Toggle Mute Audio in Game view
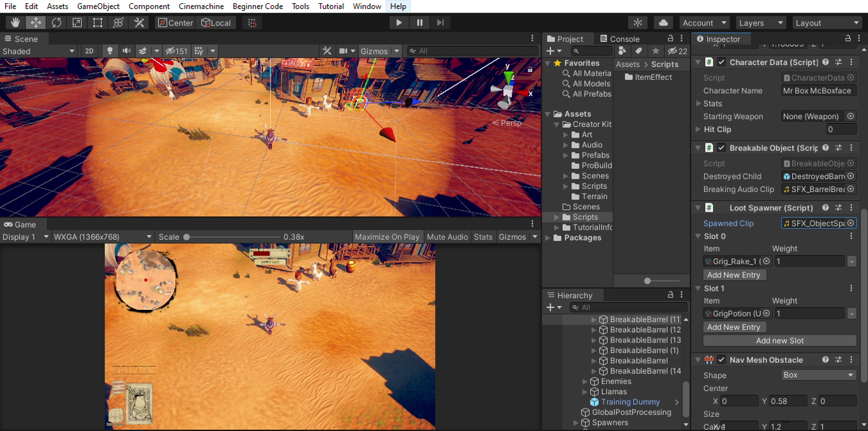 [x=447, y=237]
